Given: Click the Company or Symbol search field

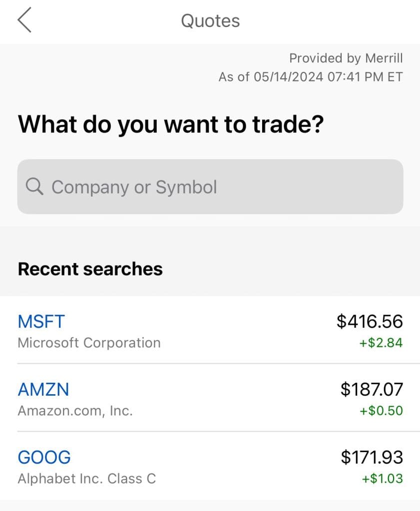Looking at the screenshot, I should pyautogui.click(x=210, y=187).
